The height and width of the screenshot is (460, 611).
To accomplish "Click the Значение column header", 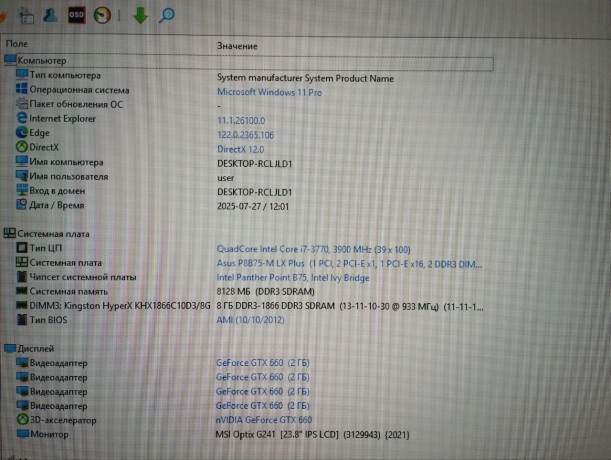I will point(237,46).
